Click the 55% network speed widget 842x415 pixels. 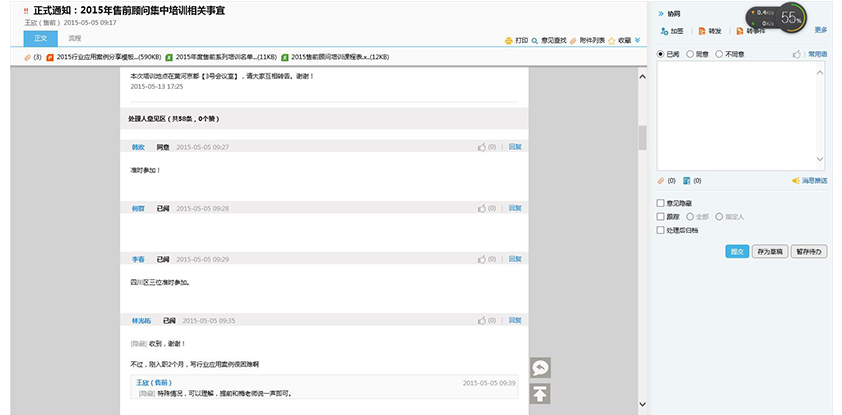point(792,18)
